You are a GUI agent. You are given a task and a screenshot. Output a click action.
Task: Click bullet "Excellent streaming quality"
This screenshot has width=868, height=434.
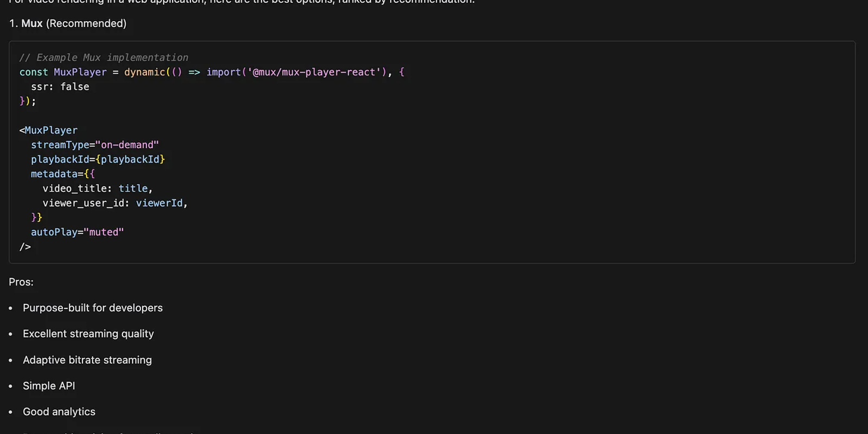(88, 334)
